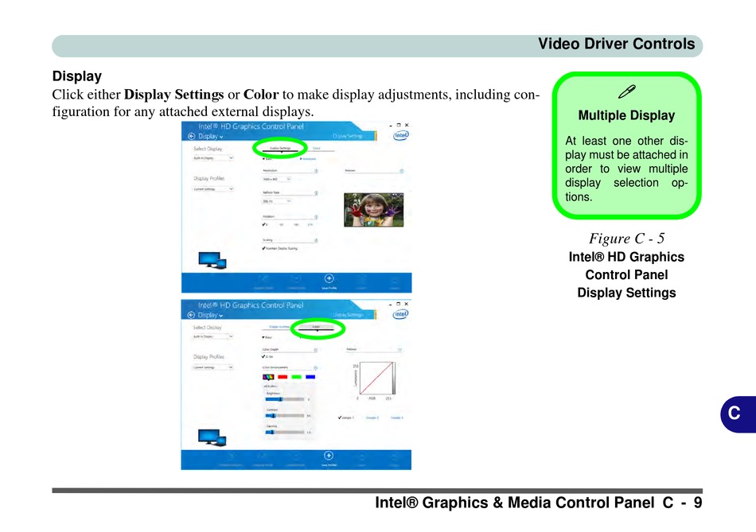Click the Refresh Rate help icon

(x=316, y=192)
